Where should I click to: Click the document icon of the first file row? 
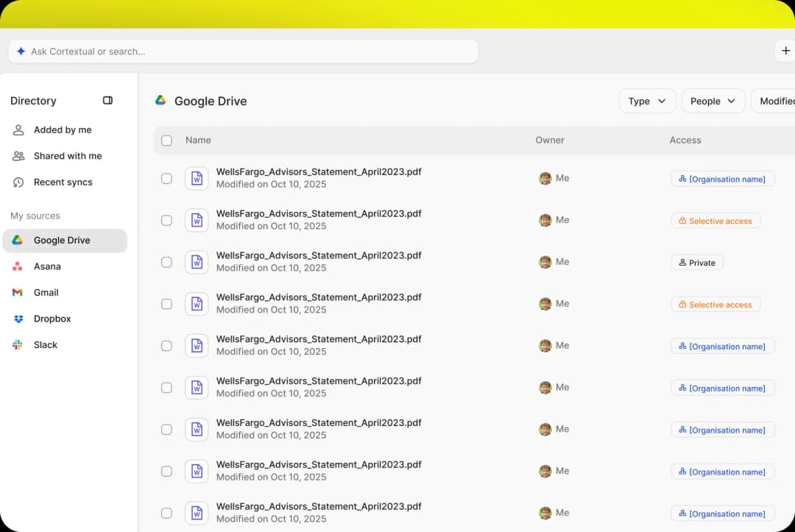point(197,178)
